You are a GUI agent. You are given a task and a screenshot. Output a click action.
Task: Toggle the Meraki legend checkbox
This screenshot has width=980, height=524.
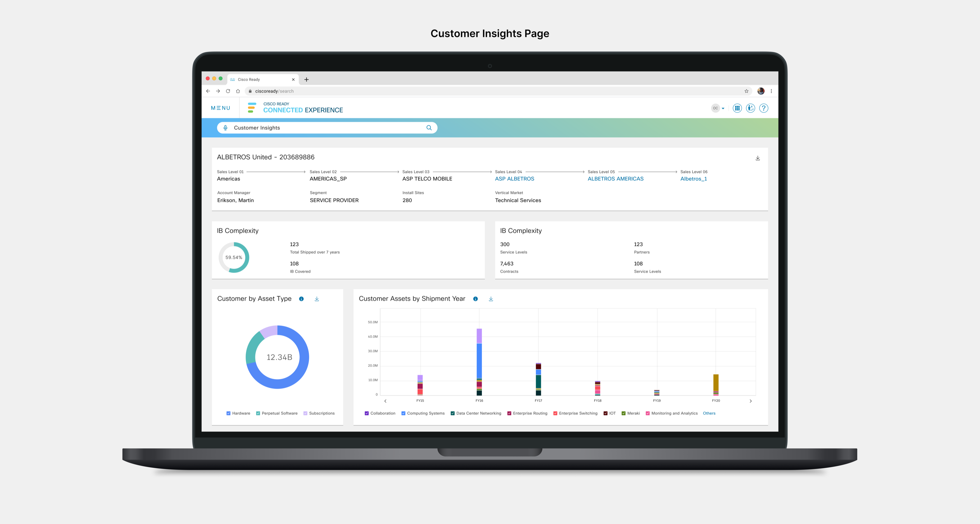pos(624,413)
